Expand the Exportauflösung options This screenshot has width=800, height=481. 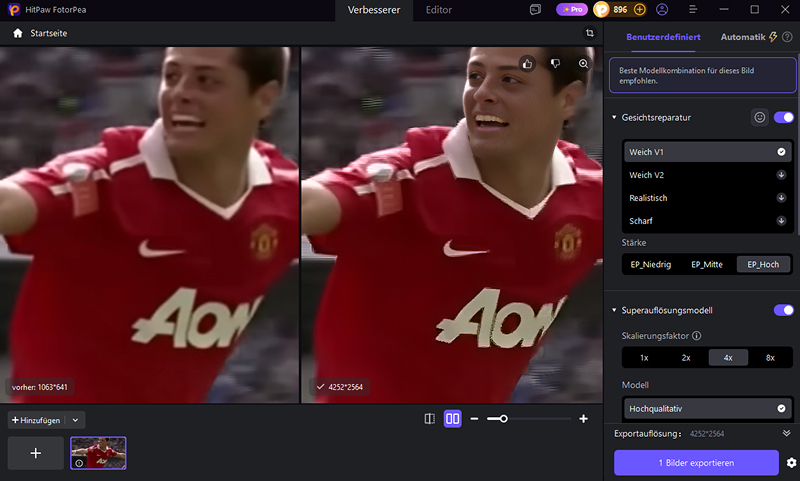pyautogui.click(x=786, y=434)
